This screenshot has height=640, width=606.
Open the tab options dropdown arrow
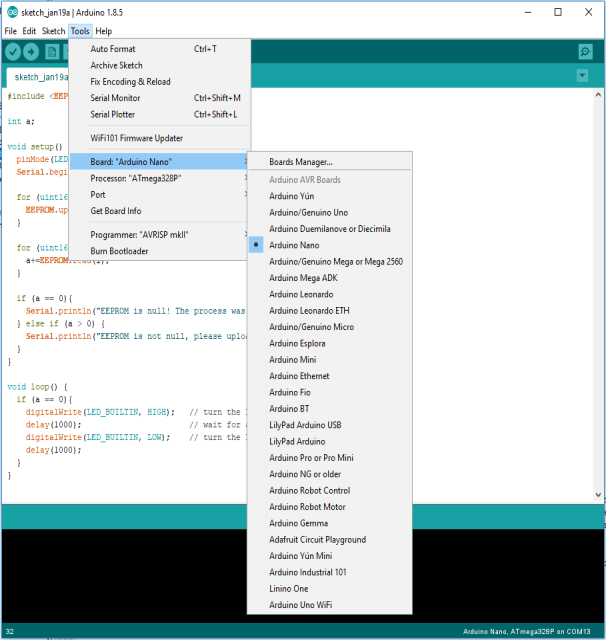tap(582, 76)
